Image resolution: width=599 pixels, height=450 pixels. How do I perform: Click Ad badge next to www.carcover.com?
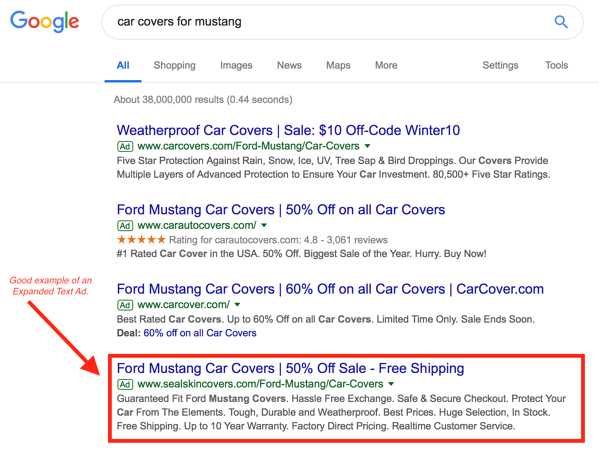click(125, 305)
